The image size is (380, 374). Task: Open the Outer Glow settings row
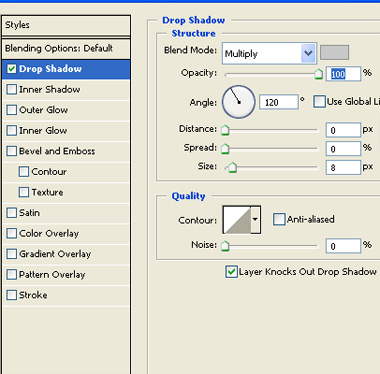pyautogui.click(x=66, y=110)
